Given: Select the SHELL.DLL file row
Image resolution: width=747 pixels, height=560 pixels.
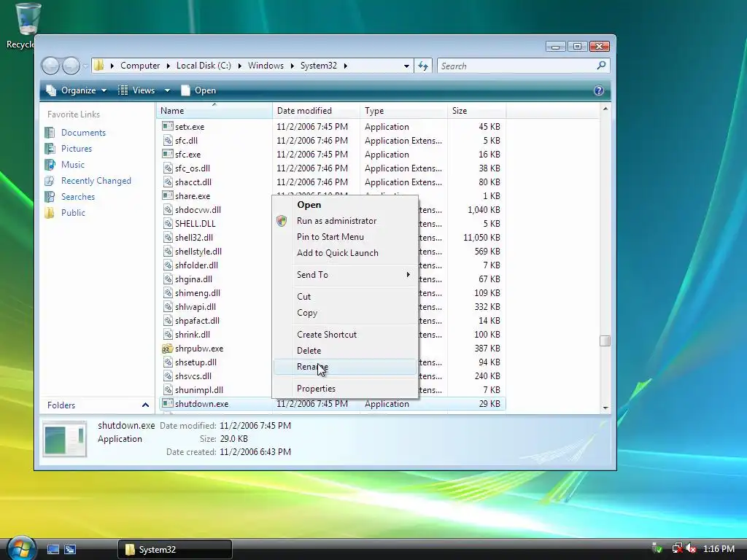Looking at the screenshot, I should (x=332, y=223).
